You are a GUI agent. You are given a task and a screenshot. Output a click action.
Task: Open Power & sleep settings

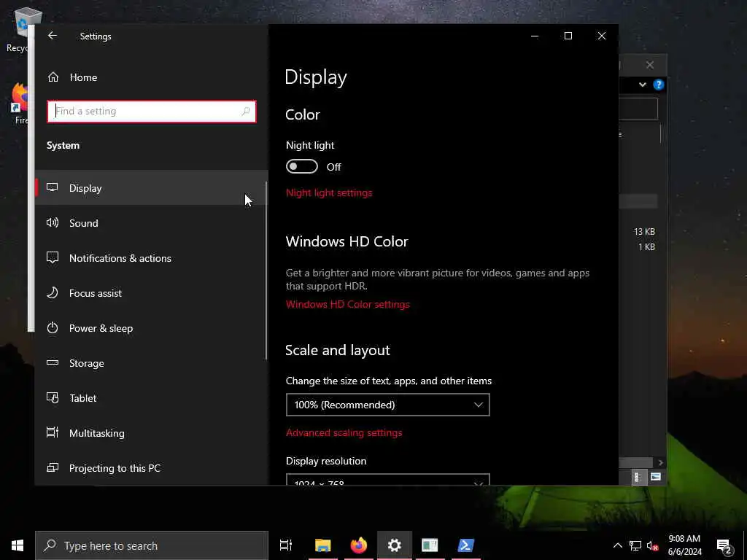[152, 328]
